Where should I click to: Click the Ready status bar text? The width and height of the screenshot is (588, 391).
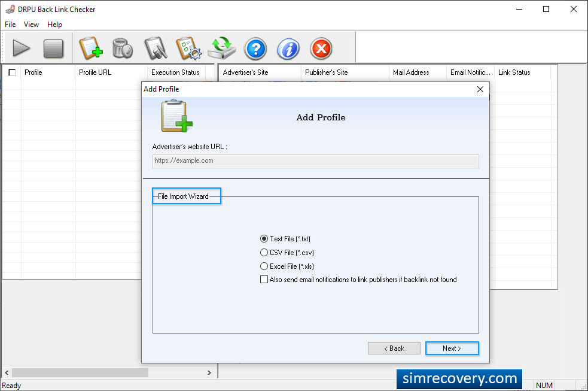click(x=11, y=386)
